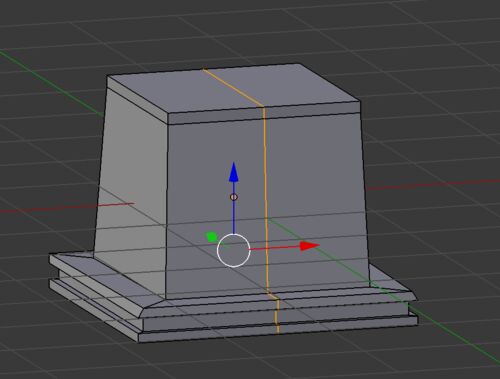Image resolution: width=500 pixels, height=379 pixels.
Task: Click the small pivot circle on blue axis
Action: (x=234, y=197)
